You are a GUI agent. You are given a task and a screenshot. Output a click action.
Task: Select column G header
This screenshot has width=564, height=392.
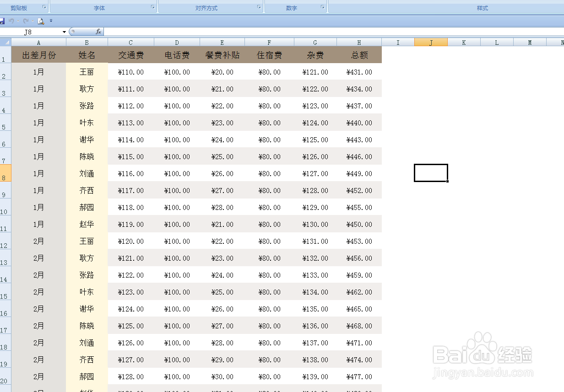pos(315,43)
